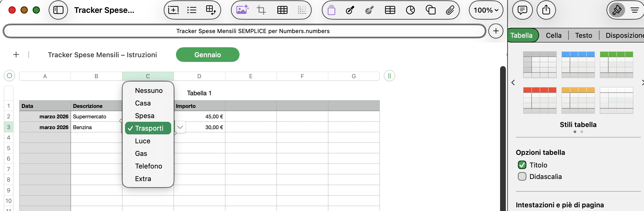Screen dimensions: 644x211
Task: Open the Gennaio sheet tab
Action: coord(207,55)
